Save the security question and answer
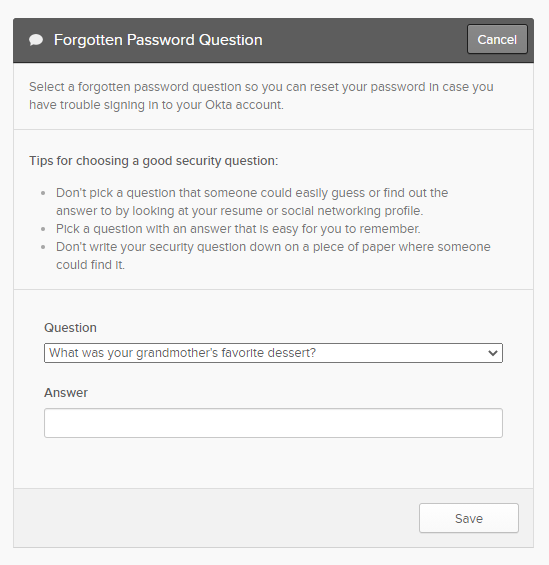Viewport: 549px width, 565px height. tap(469, 518)
